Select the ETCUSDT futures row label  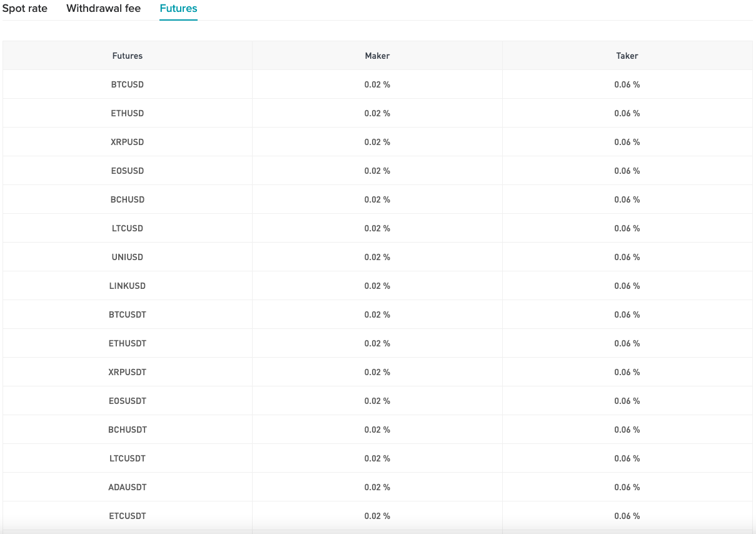click(x=128, y=516)
